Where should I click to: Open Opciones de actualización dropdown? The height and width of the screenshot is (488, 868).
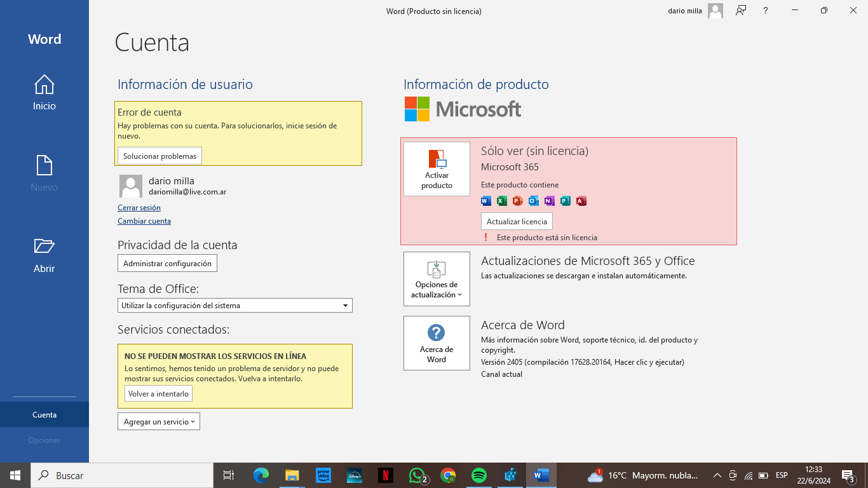point(437,279)
